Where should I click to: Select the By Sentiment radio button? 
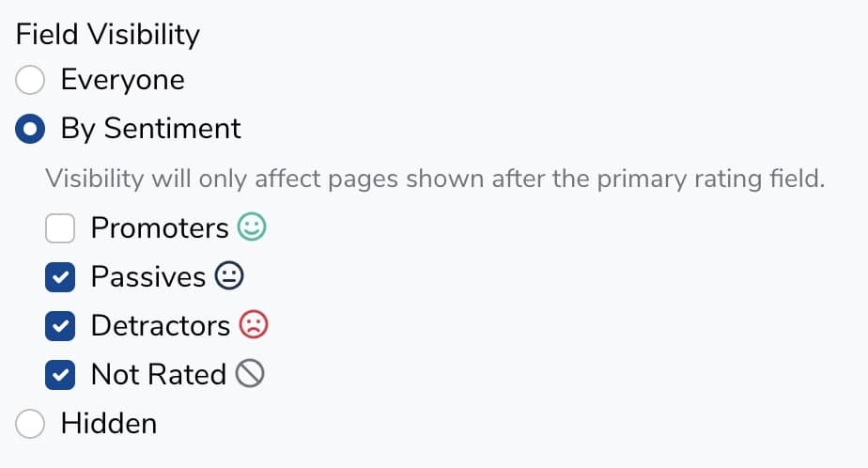(x=30, y=129)
